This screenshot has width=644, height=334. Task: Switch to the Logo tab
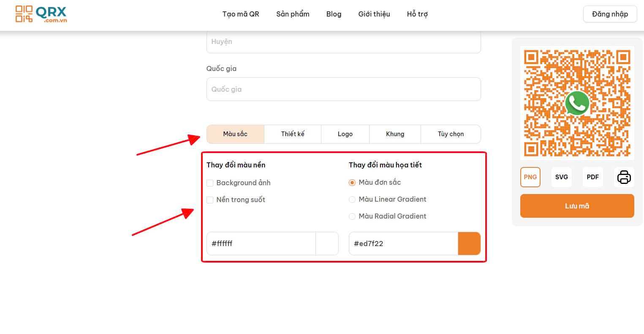point(345,134)
